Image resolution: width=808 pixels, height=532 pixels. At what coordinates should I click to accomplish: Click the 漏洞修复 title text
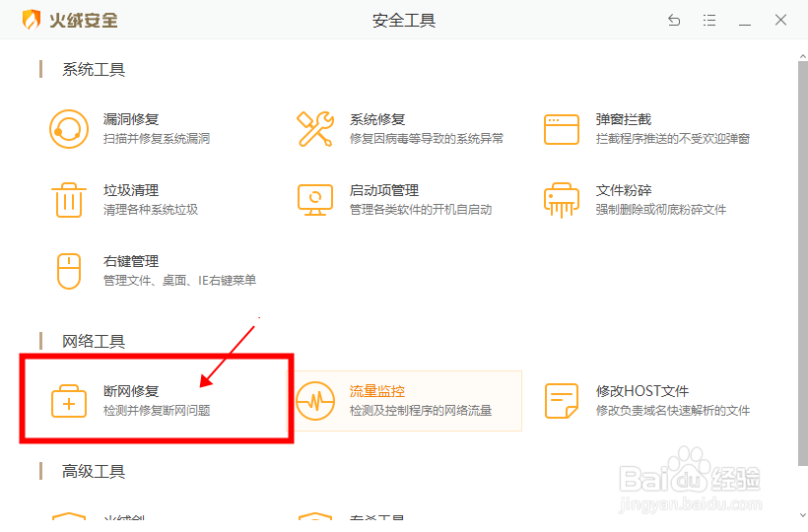pyautogui.click(x=131, y=119)
